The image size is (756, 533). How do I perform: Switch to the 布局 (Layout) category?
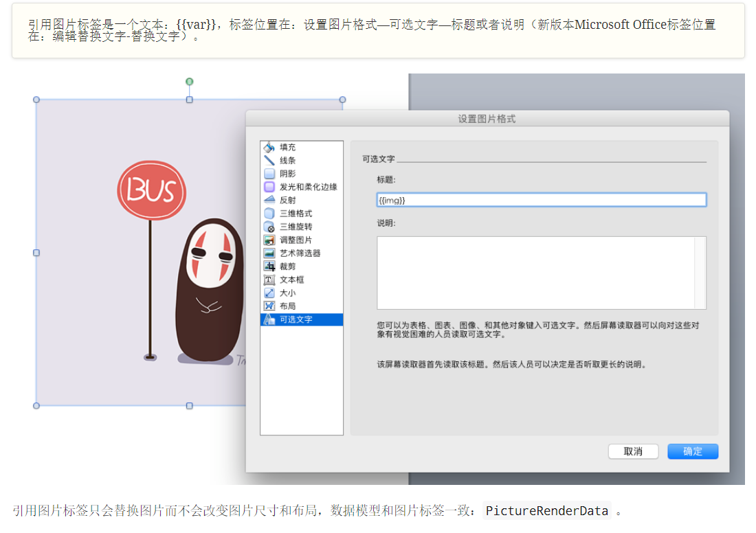(x=269, y=306)
